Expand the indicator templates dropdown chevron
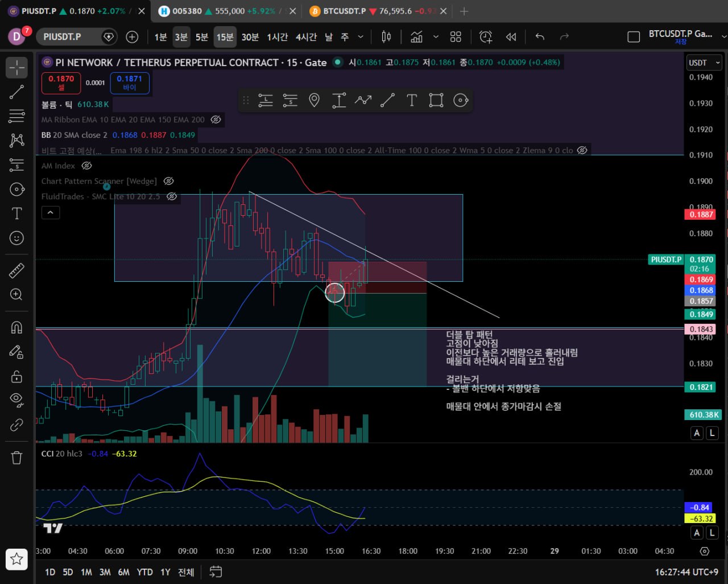 pos(436,37)
